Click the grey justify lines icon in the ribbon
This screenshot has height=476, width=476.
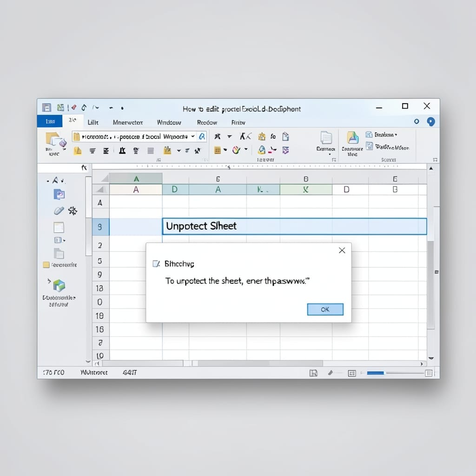(151, 151)
